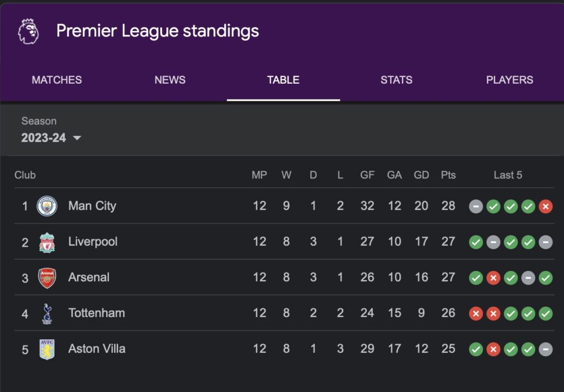Click Man City's grey draw icon

[x=476, y=206]
